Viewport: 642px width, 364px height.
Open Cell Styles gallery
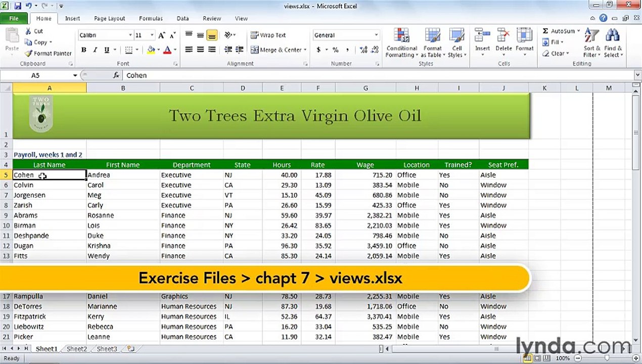[456, 43]
